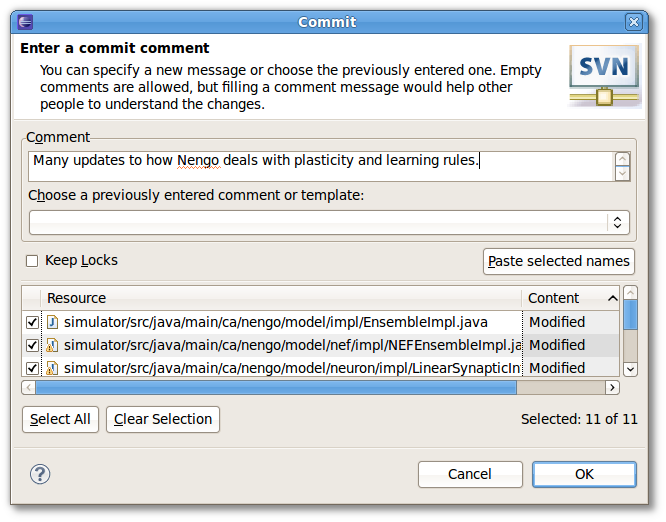Click the horizontal scrollbar right arrow

pyautogui.click(x=612, y=387)
